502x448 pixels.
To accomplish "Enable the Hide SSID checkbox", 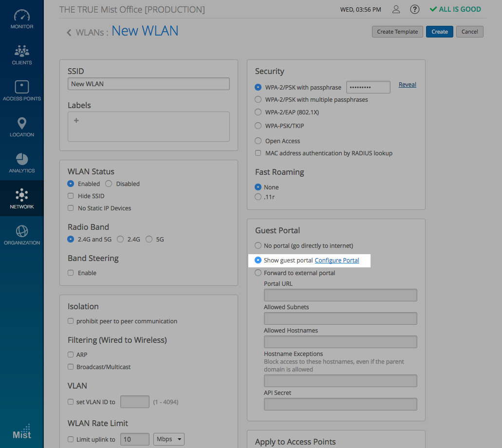I will [x=71, y=196].
